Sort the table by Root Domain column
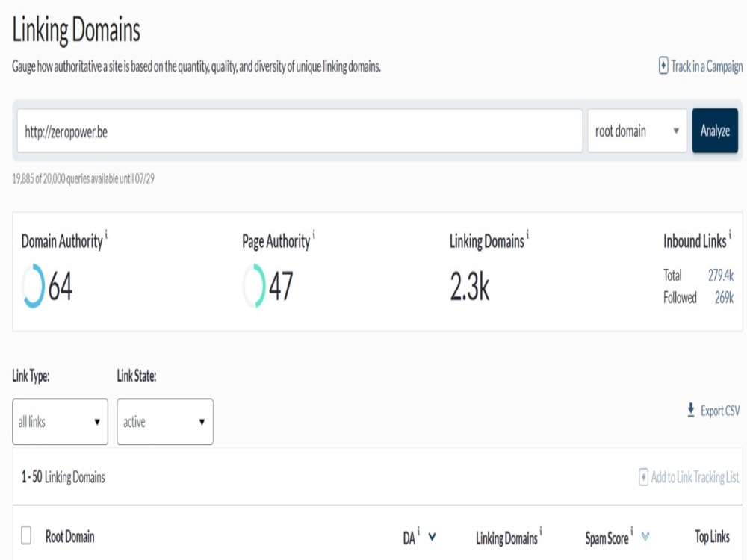The width and height of the screenshot is (747, 560). [70, 537]
